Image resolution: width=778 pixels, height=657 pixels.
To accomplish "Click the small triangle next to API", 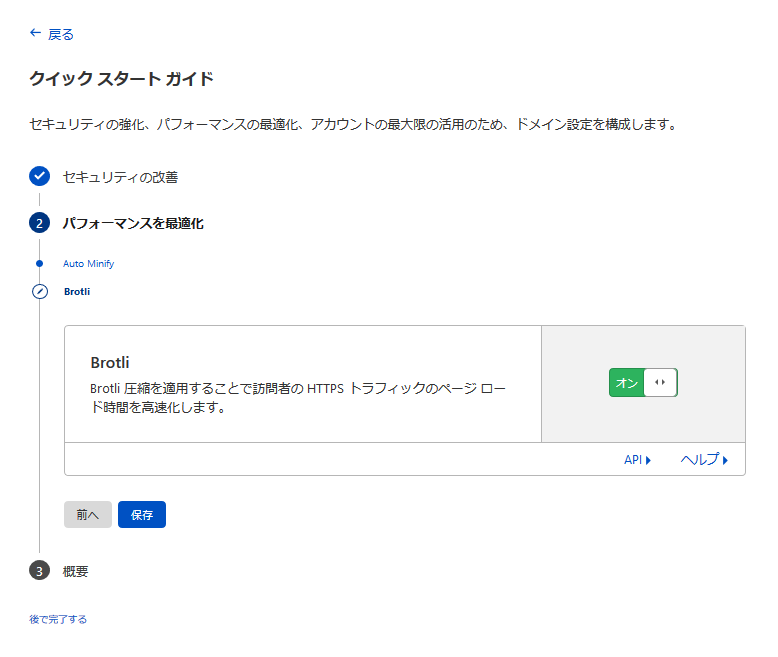I will click(649, 461).
